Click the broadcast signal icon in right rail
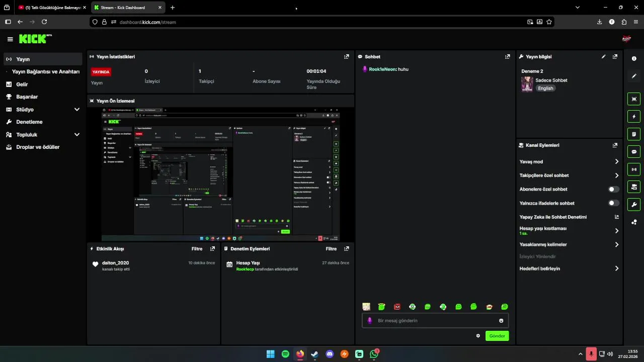Image resolution: width=644 pixels, height=362 pixels. click(x=634, y=169)
